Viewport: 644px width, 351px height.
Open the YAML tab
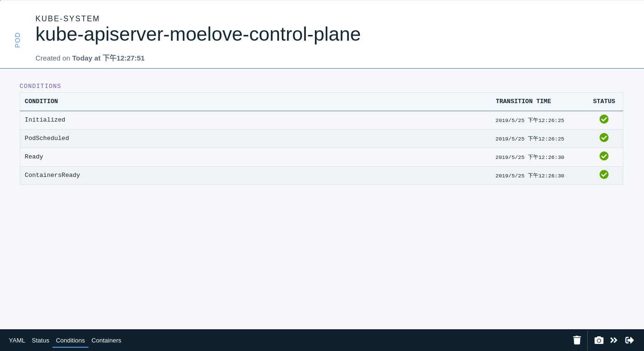[x=17, y=341]
